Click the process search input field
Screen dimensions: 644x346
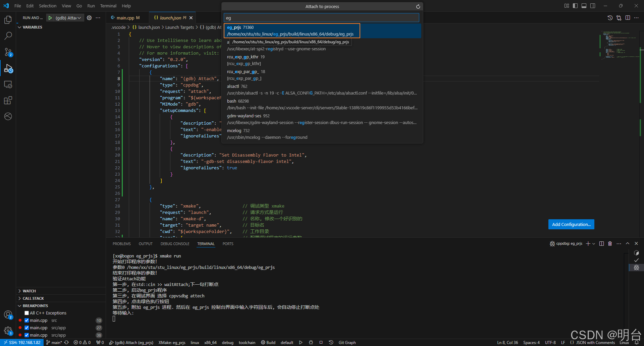point(321,18)
